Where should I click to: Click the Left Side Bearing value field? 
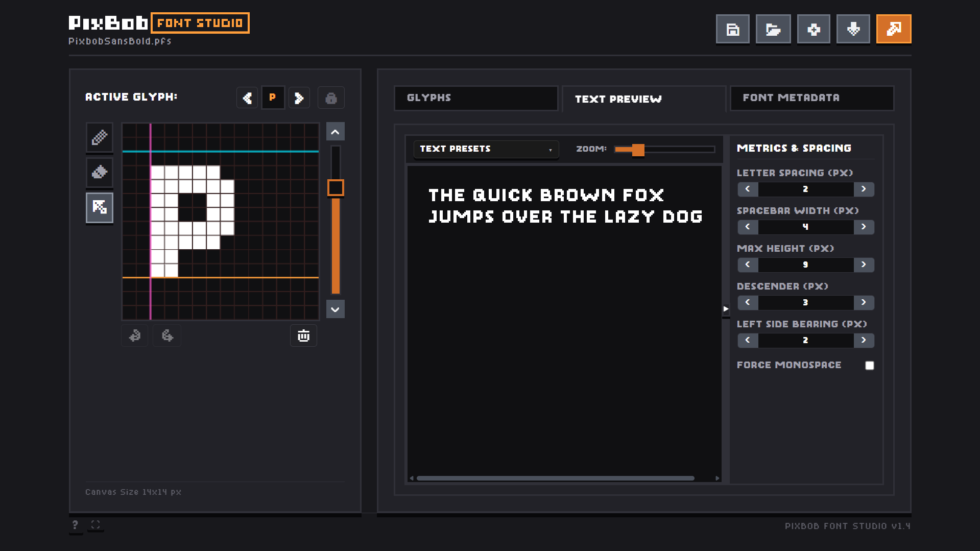pyautogui.click(x=806, y=340)
